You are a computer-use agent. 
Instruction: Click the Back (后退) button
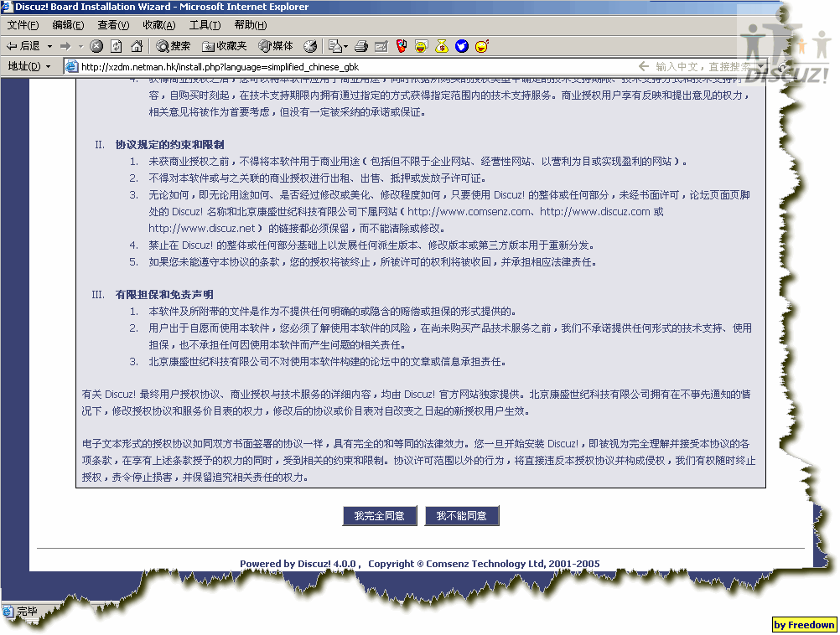23,46
